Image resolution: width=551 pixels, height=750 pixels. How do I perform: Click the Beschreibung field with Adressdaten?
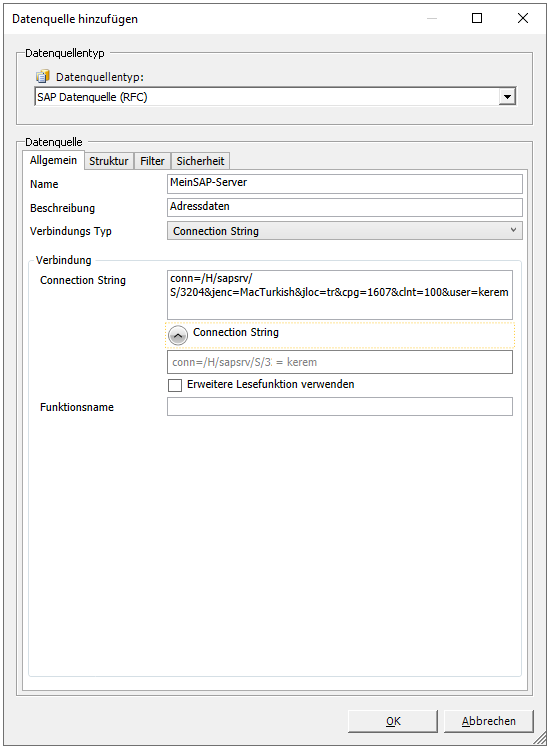[x=344, y=207]
